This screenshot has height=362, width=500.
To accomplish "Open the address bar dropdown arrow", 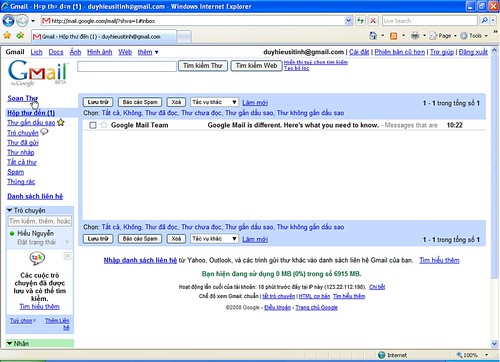I will [348, 21].
